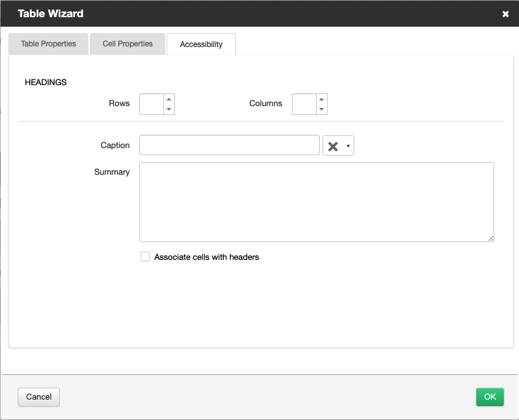This screenshot has height=420, width=519.
Task: Decrement Rows using the down arrow
Action: 169,109
